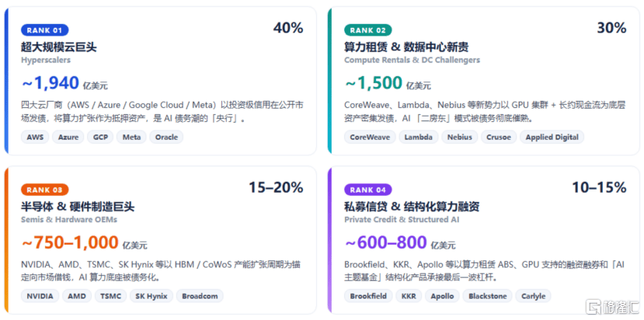
Task: Click the title 超大规模云巨头
Action: click(59, 47)
